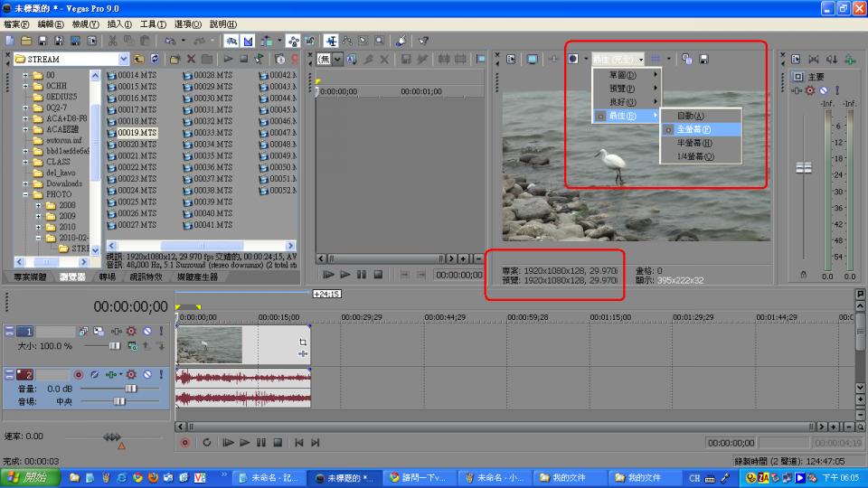Click the delete (red X) icon in explorer toolbar

(191, 59)
